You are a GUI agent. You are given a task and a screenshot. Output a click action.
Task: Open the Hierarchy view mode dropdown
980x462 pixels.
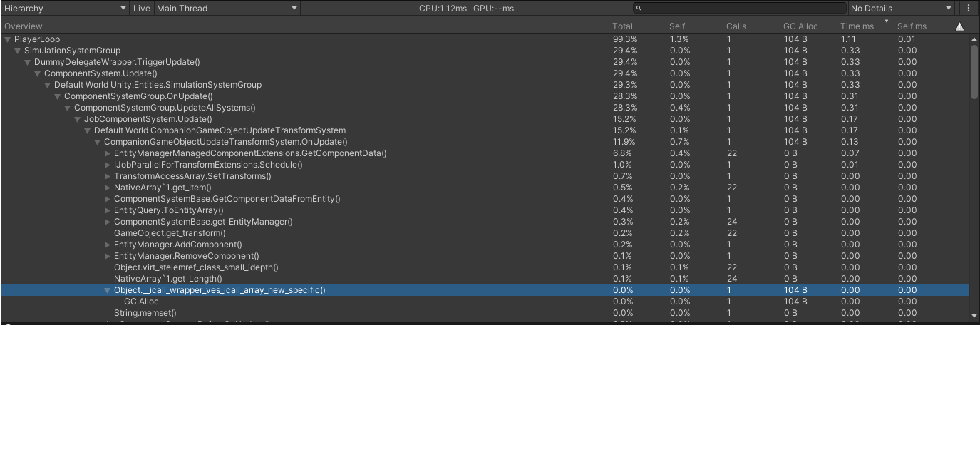[64, 8]
